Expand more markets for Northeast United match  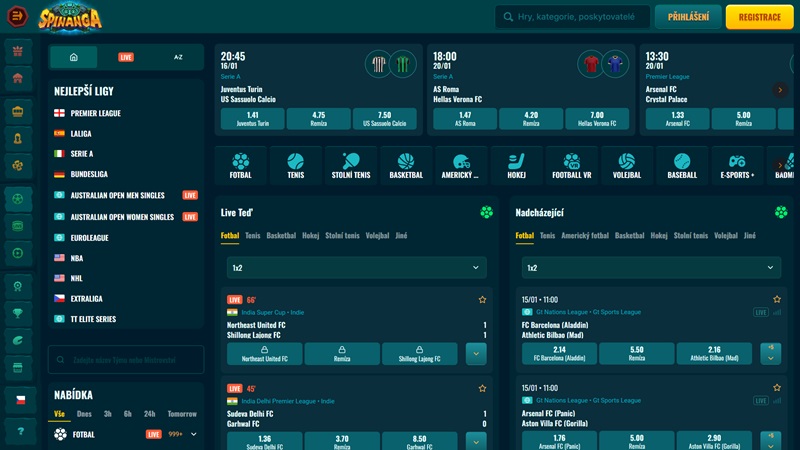tap(476, 354)
